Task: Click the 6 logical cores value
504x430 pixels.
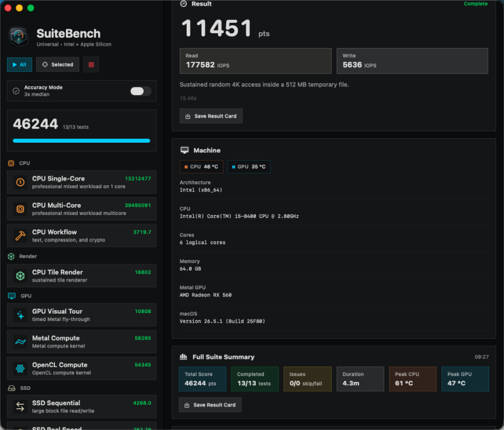Action: pyautogui.click(x=203, y=243)
